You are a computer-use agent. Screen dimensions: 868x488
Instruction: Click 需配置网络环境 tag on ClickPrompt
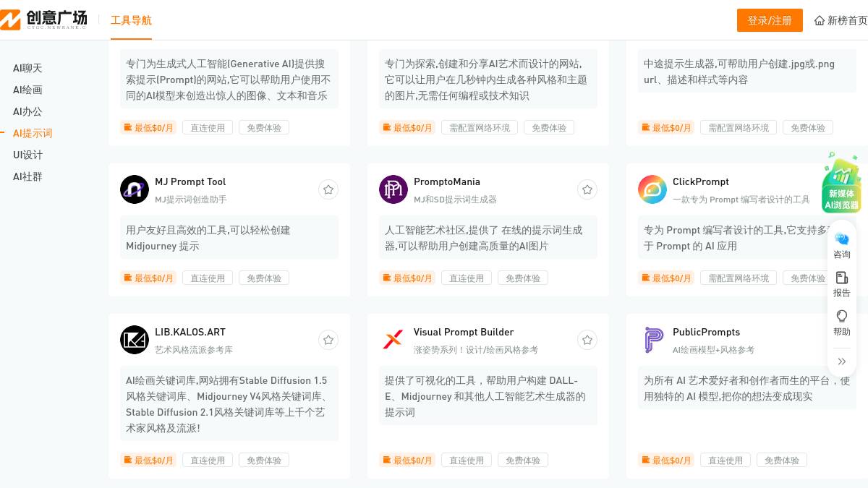tap(739, 278)
